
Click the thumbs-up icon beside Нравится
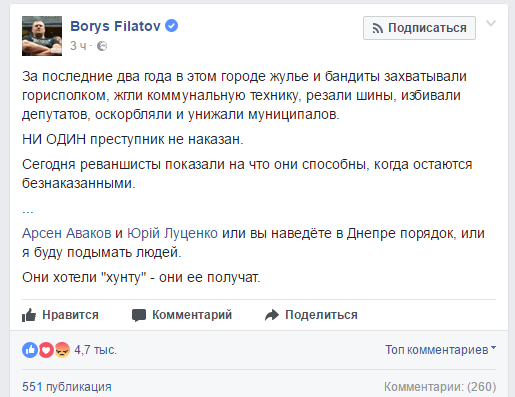click(x=29, y=315)
